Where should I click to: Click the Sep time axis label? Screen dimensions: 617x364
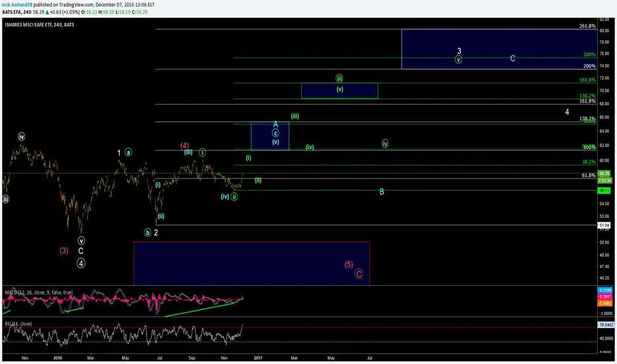191,357
